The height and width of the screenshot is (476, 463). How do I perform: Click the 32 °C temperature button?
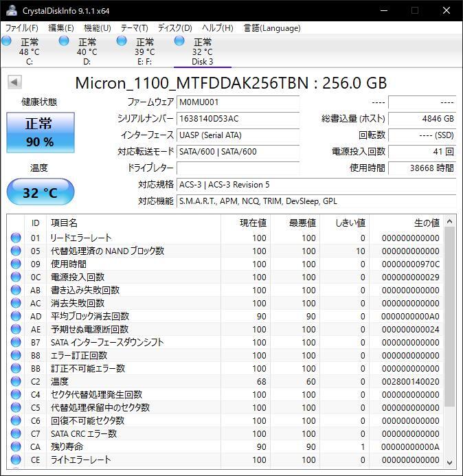pyautogui.click(x=41, y=192)
